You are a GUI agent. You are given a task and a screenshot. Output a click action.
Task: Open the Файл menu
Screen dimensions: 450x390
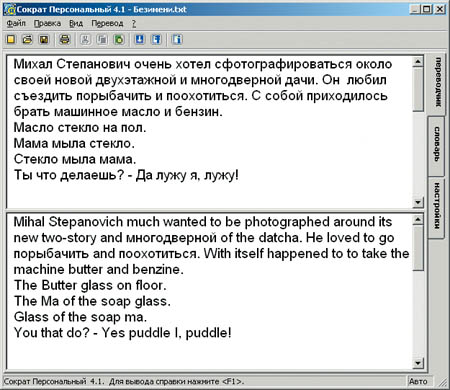click(x=16, y=23)
